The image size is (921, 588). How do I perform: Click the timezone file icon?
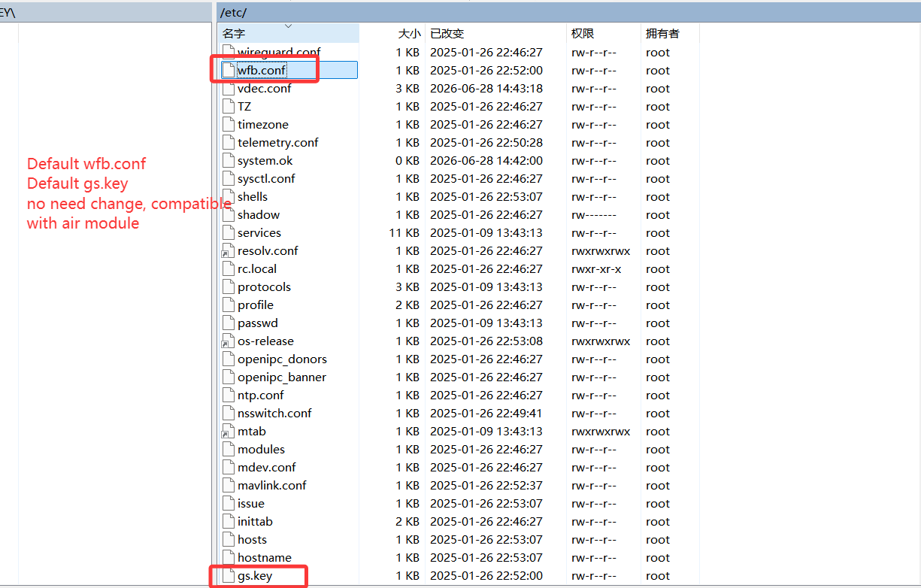(x=229, y=124)
